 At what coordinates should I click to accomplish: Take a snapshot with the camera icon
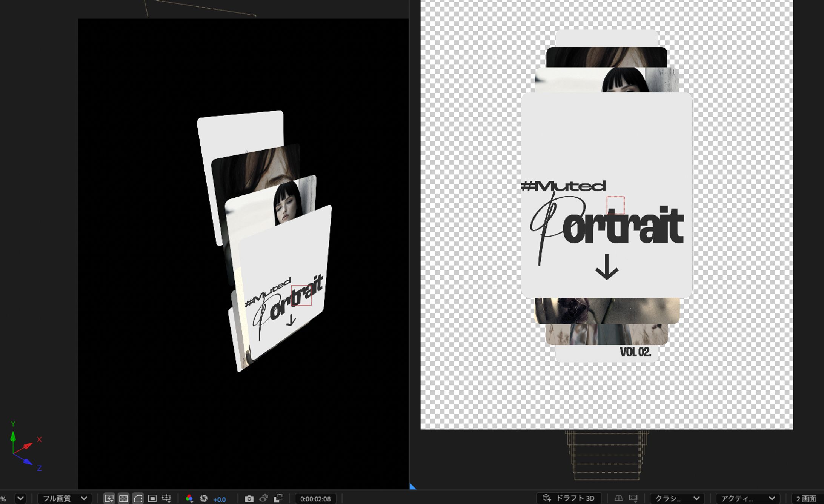coord(249,498)
